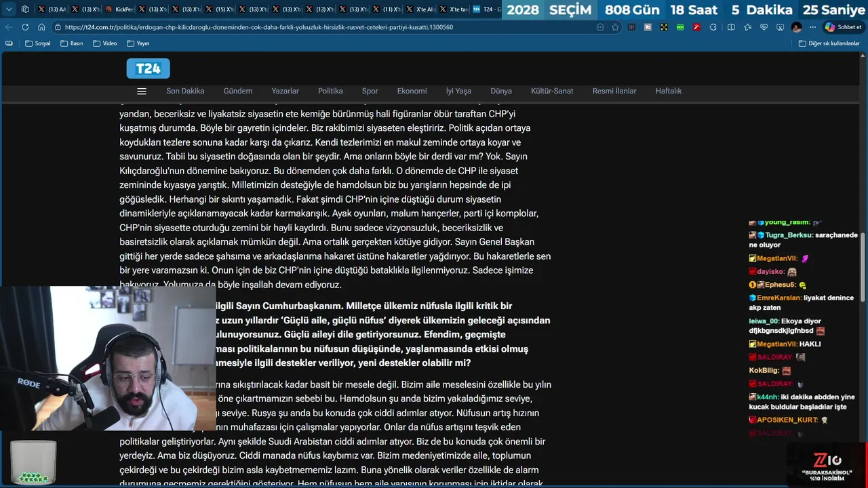Click the gray fb extension icon
The width and height of the screenshot is (868, 488).
648,27
